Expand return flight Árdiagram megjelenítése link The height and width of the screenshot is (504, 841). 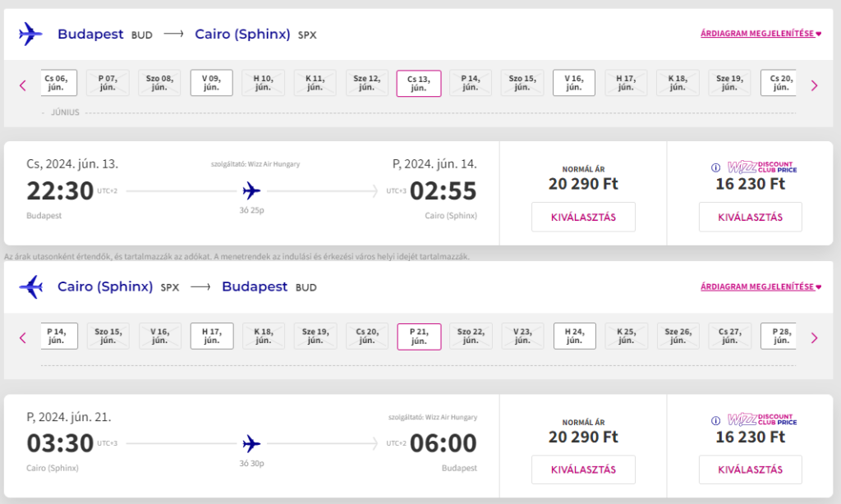pos(761,286)
